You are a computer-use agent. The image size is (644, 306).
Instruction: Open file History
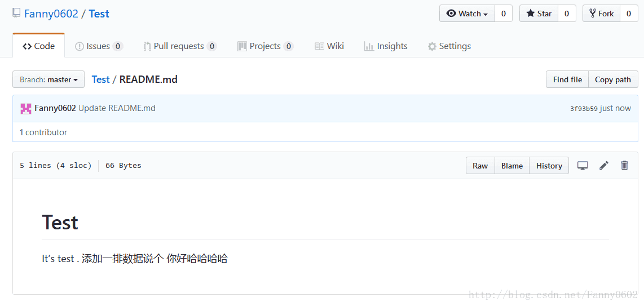click(x=549, y=166)
